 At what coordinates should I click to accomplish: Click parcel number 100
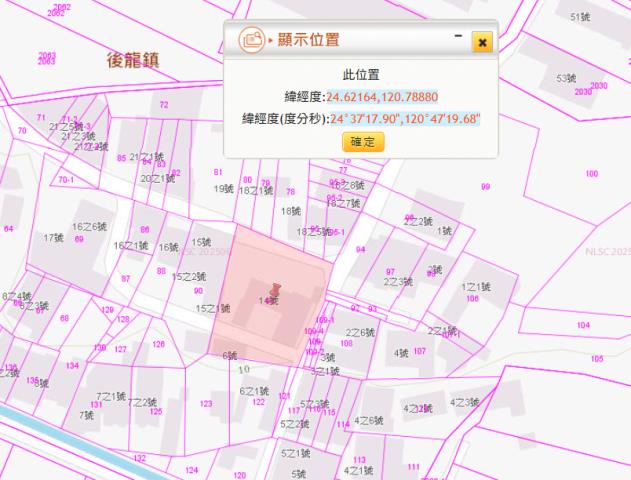592,174
